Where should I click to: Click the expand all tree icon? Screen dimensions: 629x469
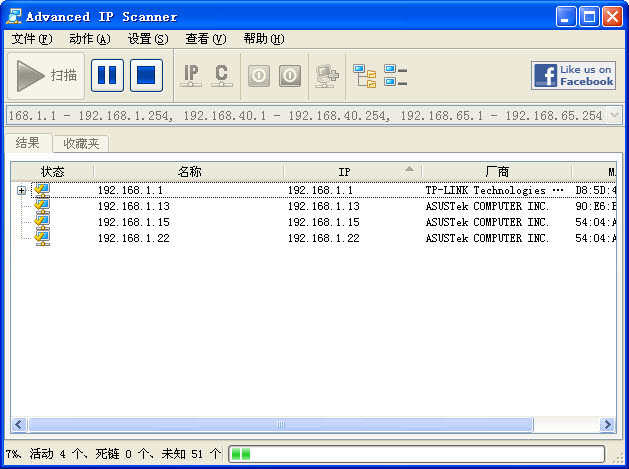(365, 76)
